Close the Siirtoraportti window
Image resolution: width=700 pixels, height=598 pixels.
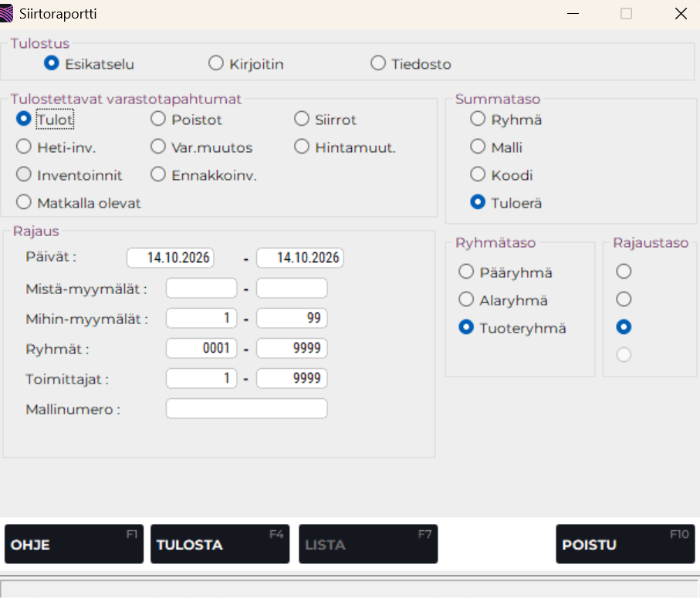point(681,14)
